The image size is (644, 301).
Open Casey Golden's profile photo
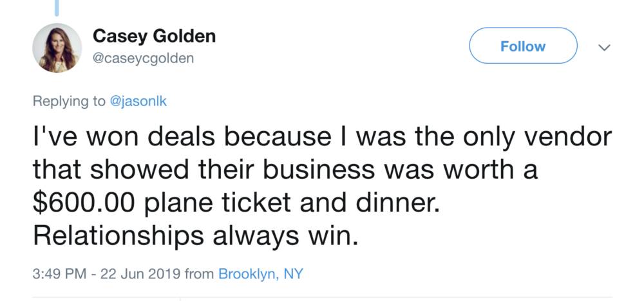(57, 48)
